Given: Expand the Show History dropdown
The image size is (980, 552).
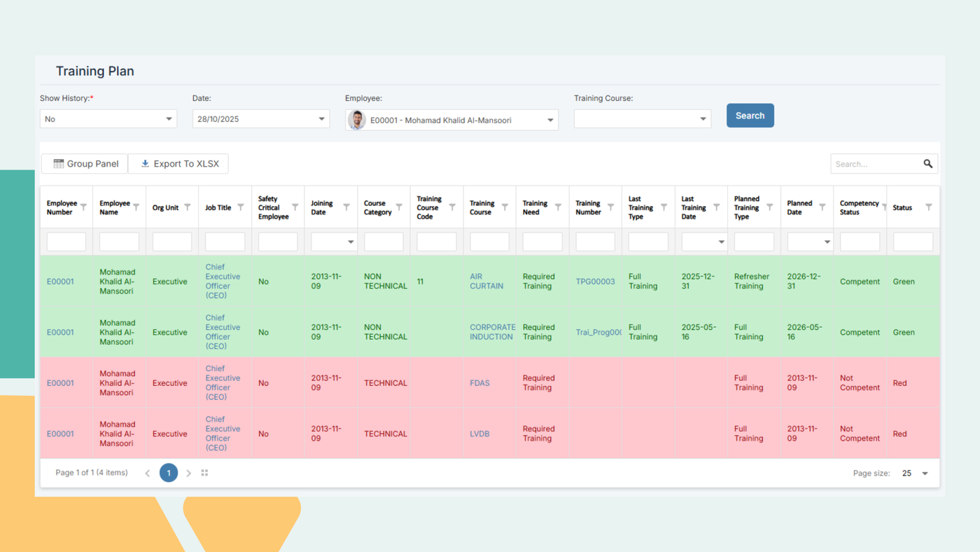Looking at the screenshot, I should click(x=169, y=119).
